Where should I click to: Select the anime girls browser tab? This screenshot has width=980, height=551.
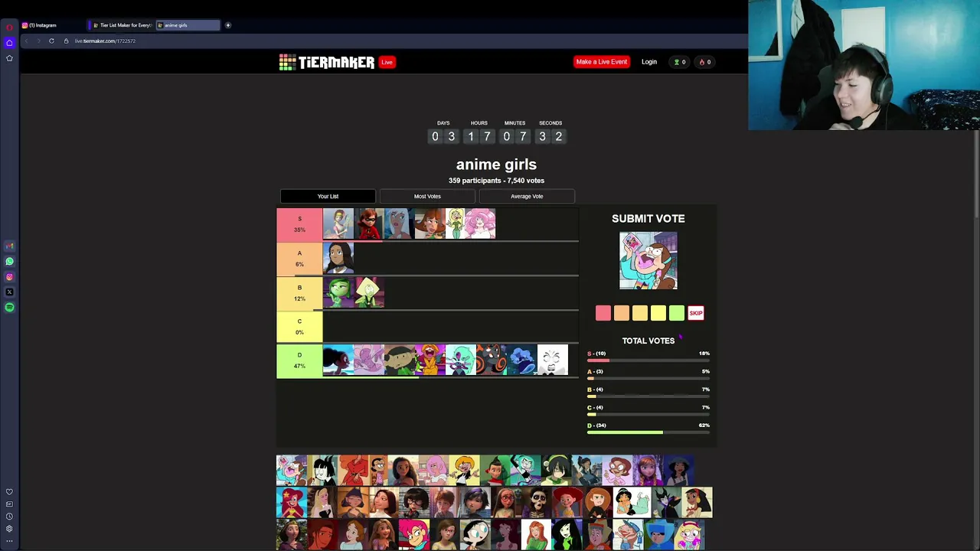click(x=188, y=25)
